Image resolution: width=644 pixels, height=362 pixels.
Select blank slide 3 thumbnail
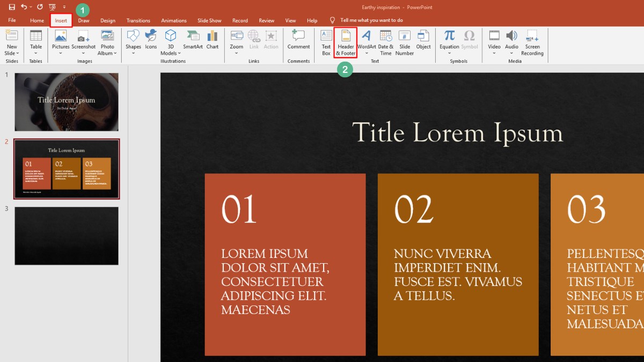click(67, 236)
